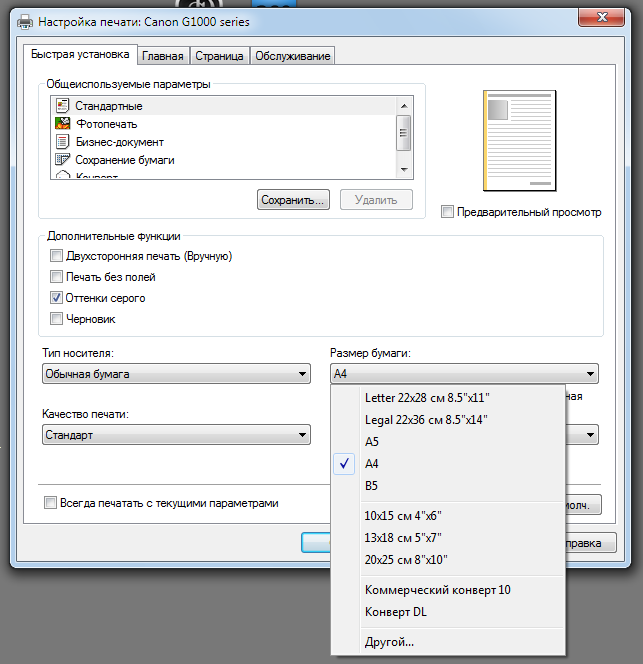Collapse the Размер бумаги combo box

click(464, 374)
